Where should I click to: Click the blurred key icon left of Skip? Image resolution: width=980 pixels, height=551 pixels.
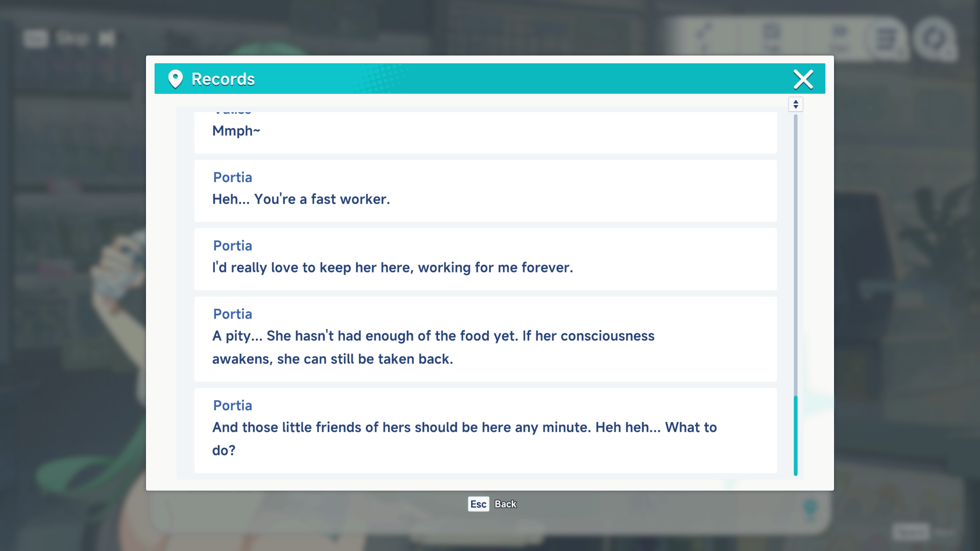pos(36,38)
